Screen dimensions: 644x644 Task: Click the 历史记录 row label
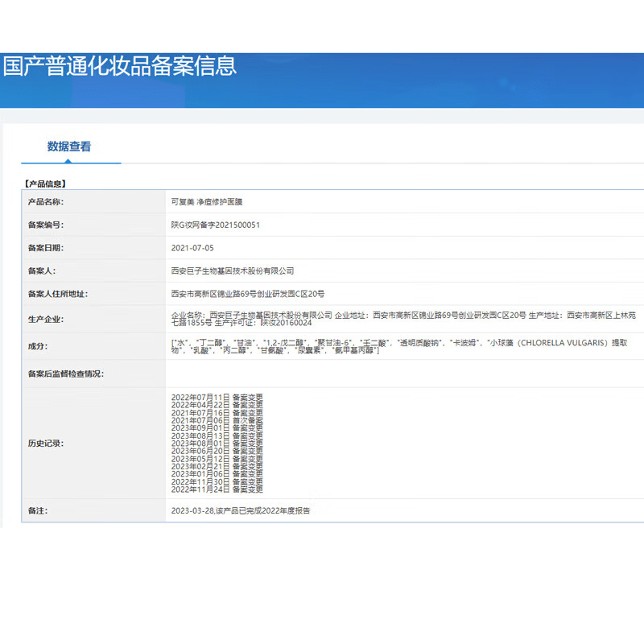[x=46, y=443]
